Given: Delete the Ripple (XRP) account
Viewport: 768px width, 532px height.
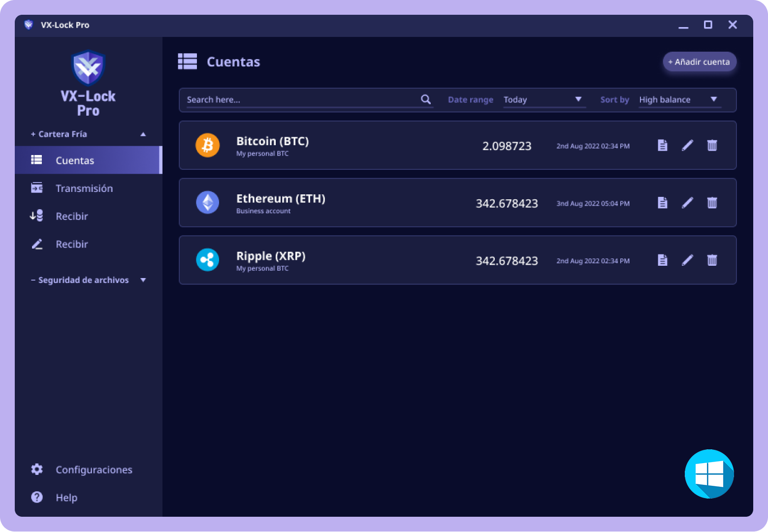Looking at the screenshot, I should pyautogui.click(x=712, y=260).
